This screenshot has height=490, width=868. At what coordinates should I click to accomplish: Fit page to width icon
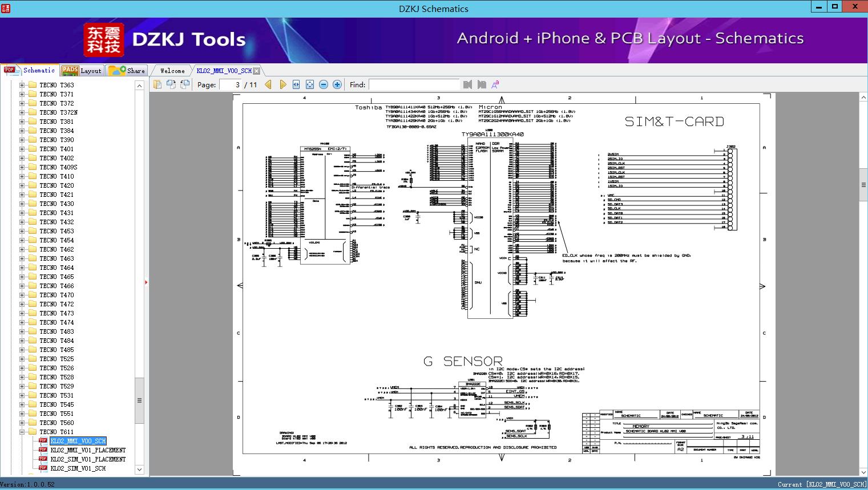point(296,84)
